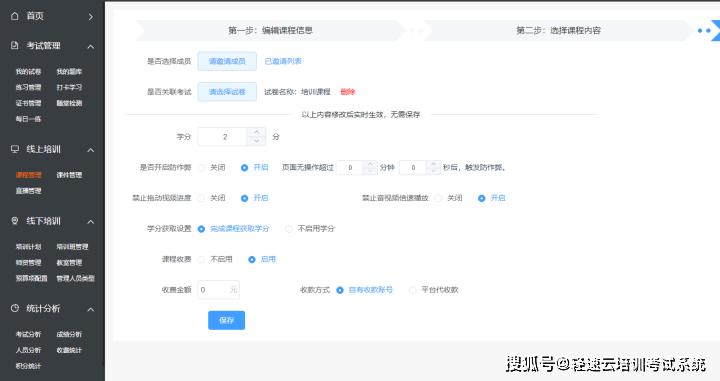
Task: Decrease 学分 value with the down arrow
Action: (256, 141)
